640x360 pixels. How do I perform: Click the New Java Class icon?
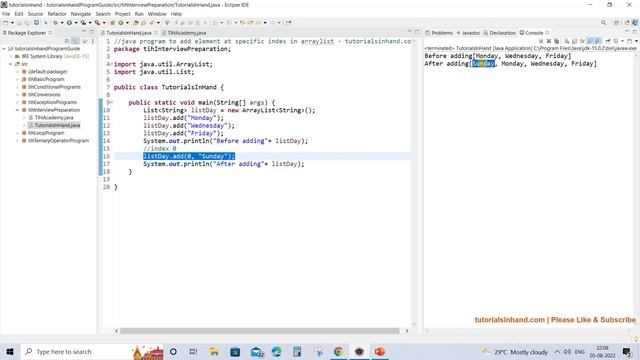tap(121, 23)
